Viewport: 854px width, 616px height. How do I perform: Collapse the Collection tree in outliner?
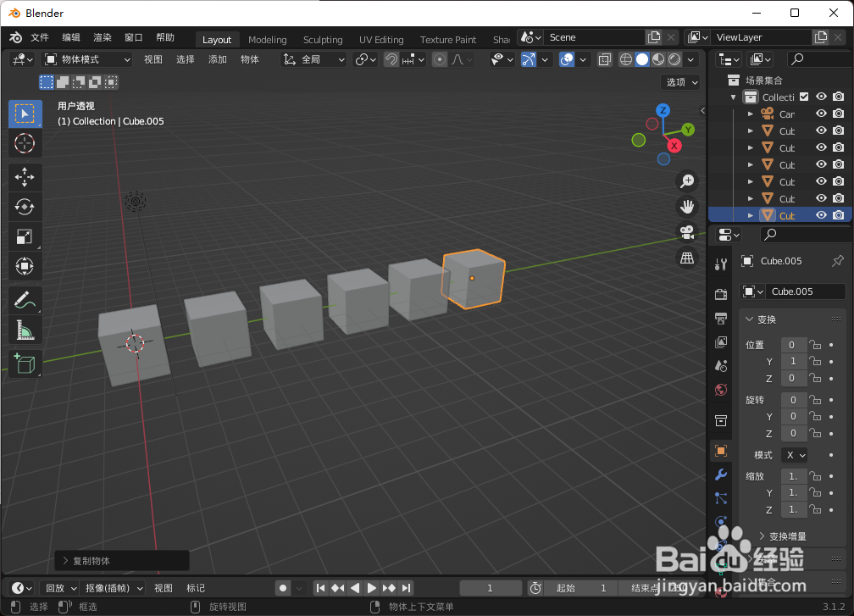pyautogui.click(x=734, y=97)
